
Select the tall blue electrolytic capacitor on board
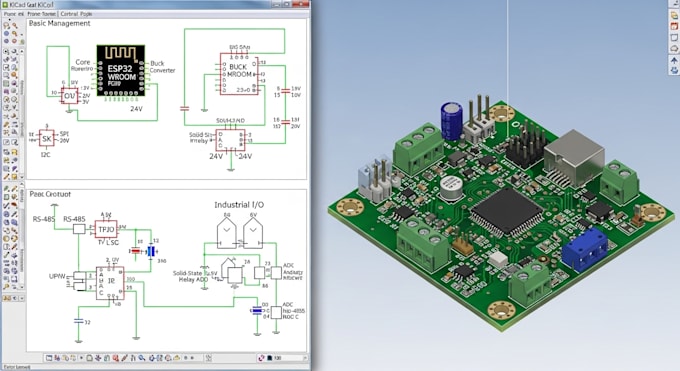pos(451,121)
